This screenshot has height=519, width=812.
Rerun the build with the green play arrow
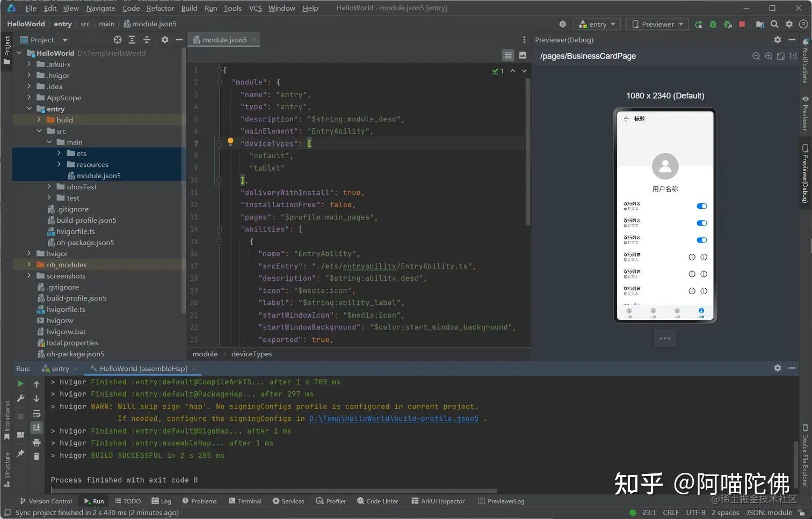[20, 384]
